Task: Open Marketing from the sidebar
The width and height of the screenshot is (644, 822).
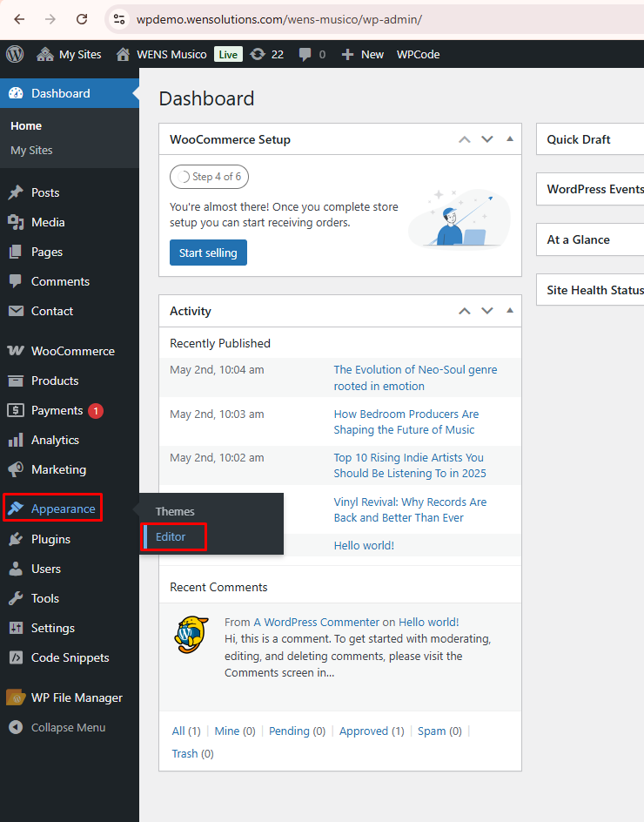Action: (70, 469)
